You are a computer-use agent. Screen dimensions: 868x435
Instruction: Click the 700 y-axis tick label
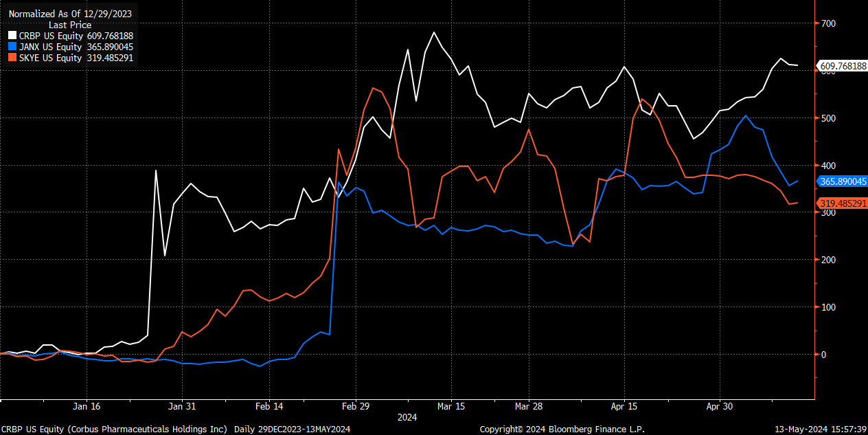pos(829,23)
